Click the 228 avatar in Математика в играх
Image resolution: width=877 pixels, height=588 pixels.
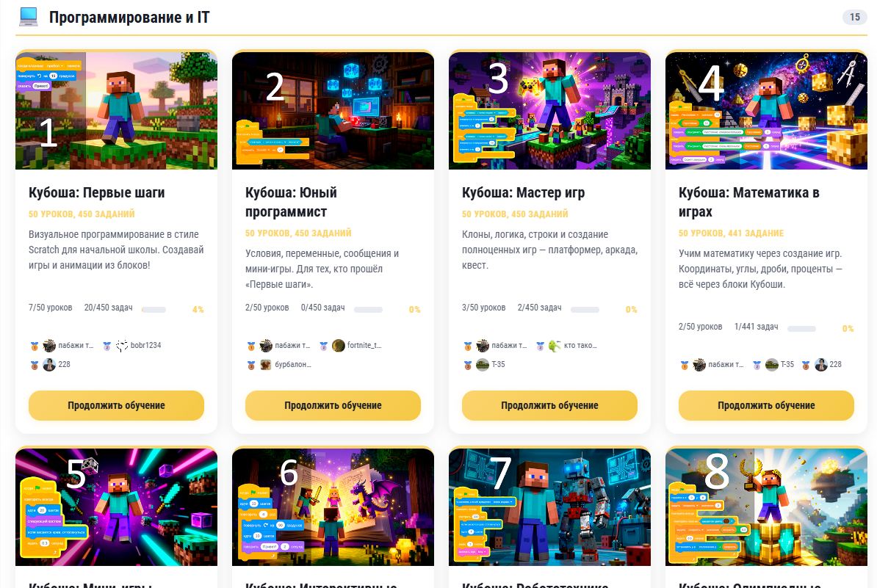coord(820,364)
